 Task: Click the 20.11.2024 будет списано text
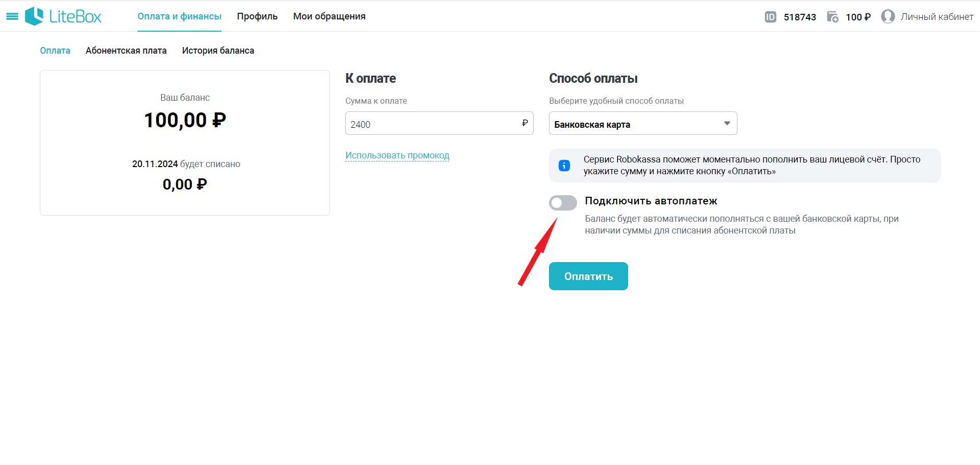coord(186,164)
